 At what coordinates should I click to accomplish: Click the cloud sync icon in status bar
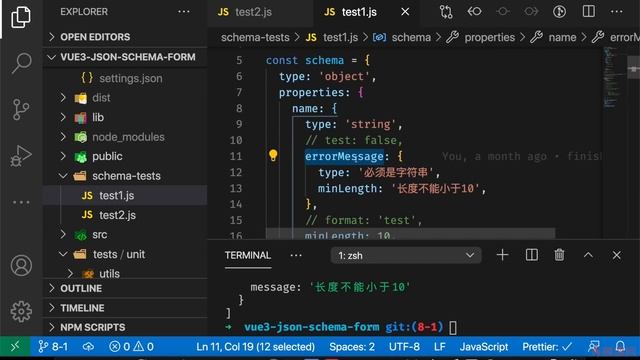pos(88,347)
